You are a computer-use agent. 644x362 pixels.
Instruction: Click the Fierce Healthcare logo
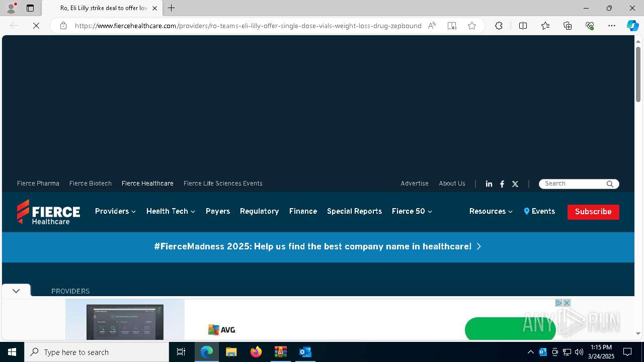pyautogui.click(x=48, y=212)
